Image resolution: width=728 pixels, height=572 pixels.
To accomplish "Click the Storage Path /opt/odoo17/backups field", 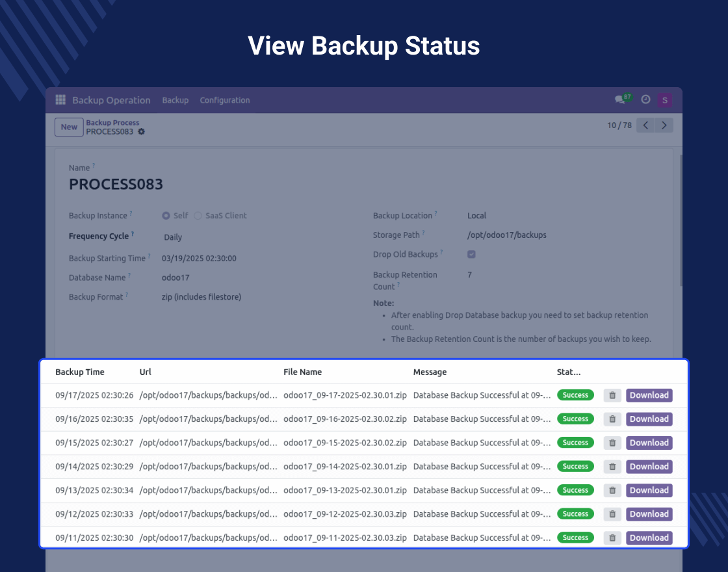I will point(506,235).
